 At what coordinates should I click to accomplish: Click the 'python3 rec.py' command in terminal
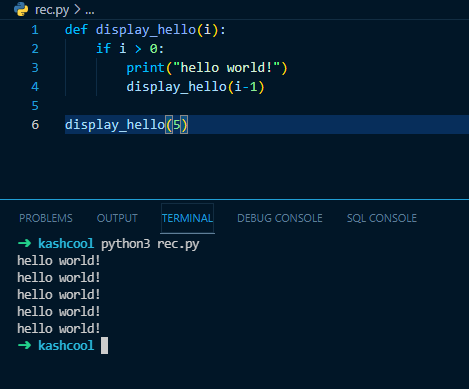pos(150,244)
